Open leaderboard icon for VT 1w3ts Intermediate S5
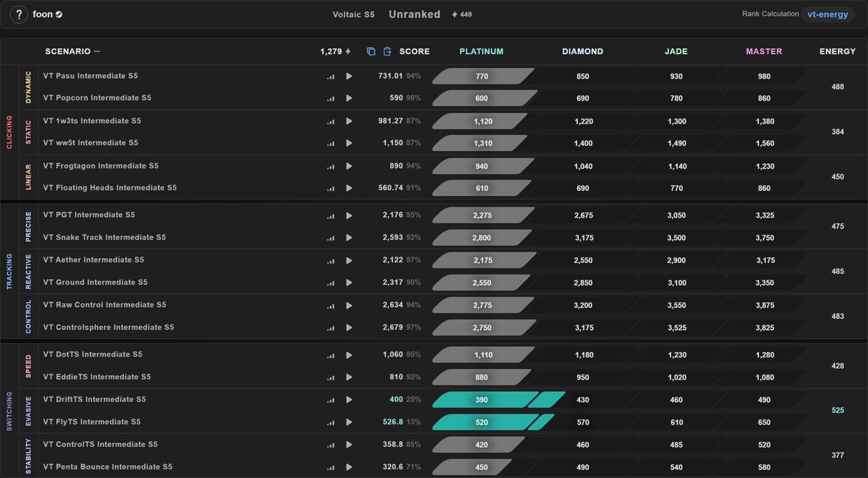 tap(331, 121)
